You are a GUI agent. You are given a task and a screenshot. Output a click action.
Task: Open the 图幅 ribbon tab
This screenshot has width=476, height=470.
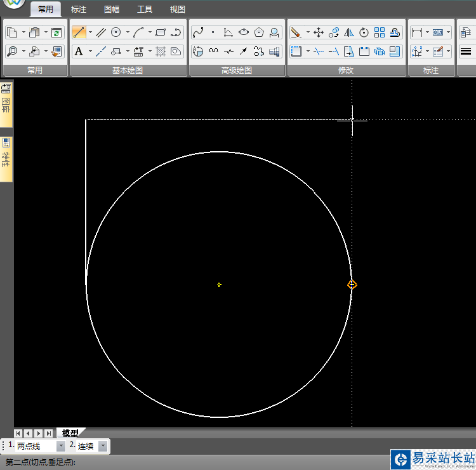[112, 10]
